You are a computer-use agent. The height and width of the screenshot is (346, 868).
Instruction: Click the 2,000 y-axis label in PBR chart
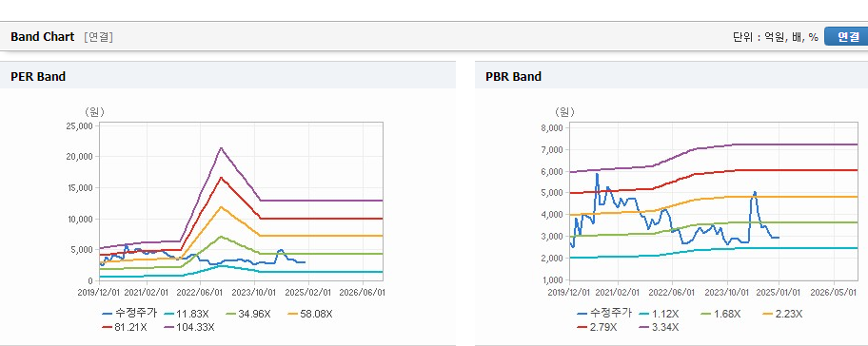(552, 259)
